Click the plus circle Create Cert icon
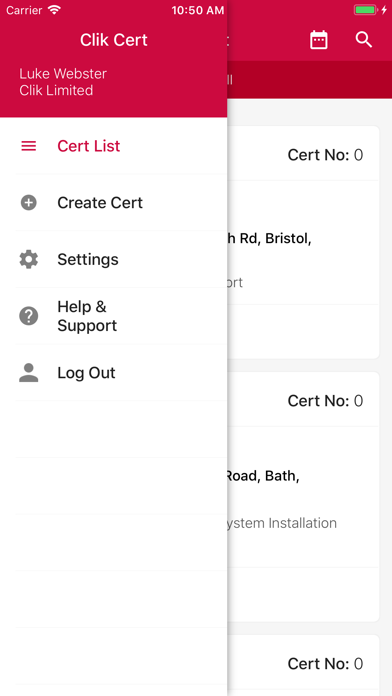Screen dimensions: 392x696 coord(29,203)
